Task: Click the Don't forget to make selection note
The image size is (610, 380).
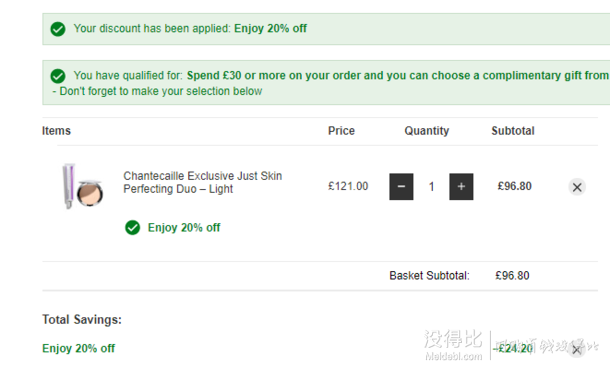Action: pos(157,91)
